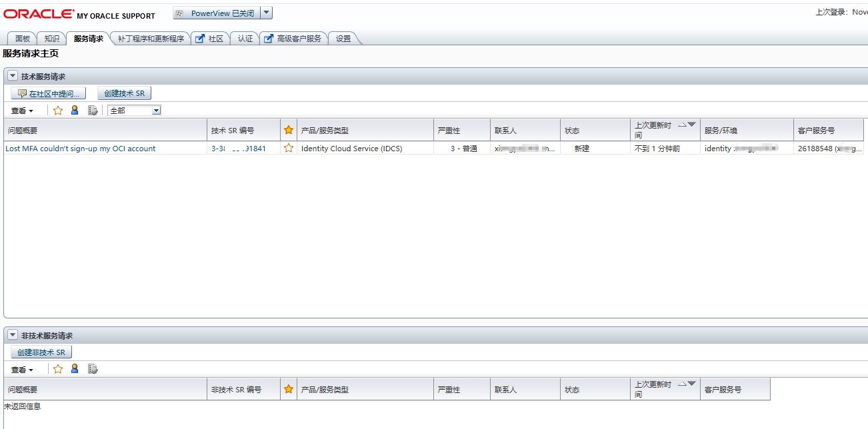
Task: Click the 服务请求主页 page title
Action: coord(31,53)
